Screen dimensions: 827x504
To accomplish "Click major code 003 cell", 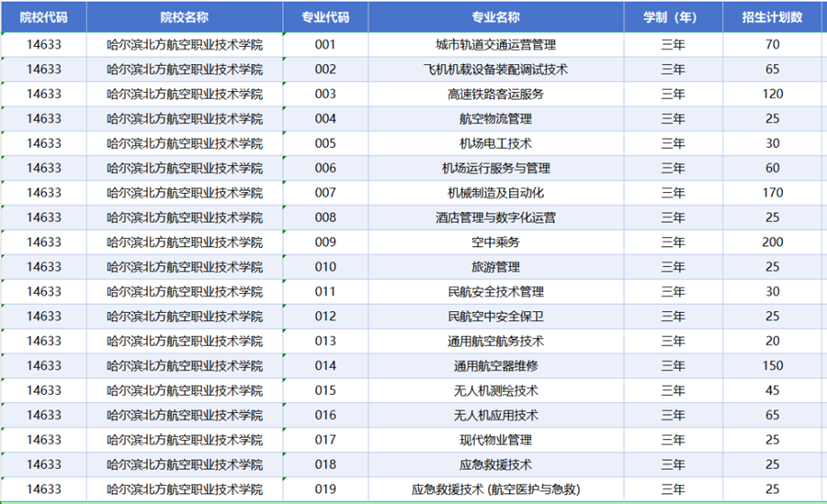I will pyautogui.click(x=325, y=94).
